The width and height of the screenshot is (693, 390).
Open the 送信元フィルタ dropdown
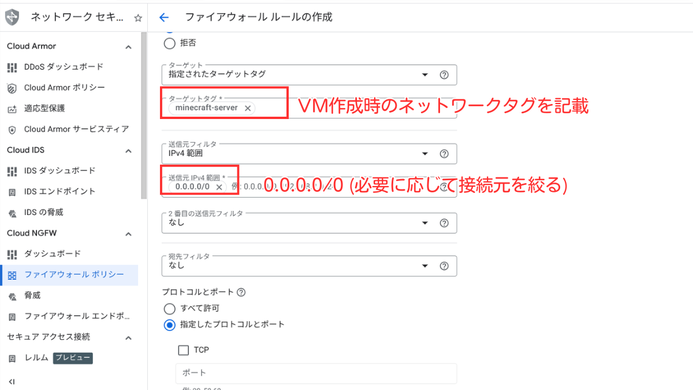(x=309, y=153)
